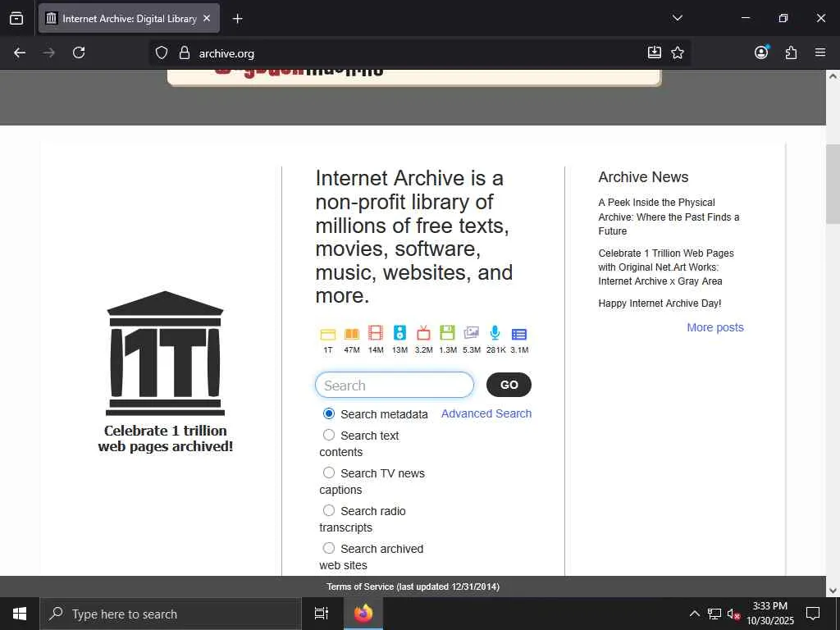Screen dimensions: 840x630
Task: Bookmark this page with the star icon
Action: click(678, 52)
